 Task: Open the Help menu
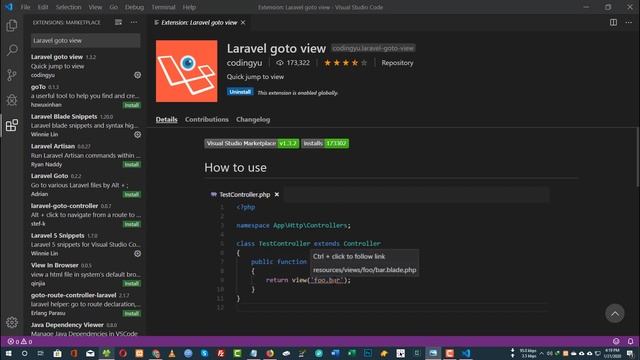pyautogui.click(x=189, y=7)
